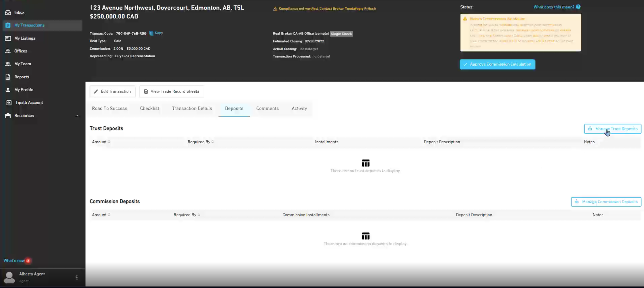Click the Manage Trust Deposits icon

pos(590,129)
